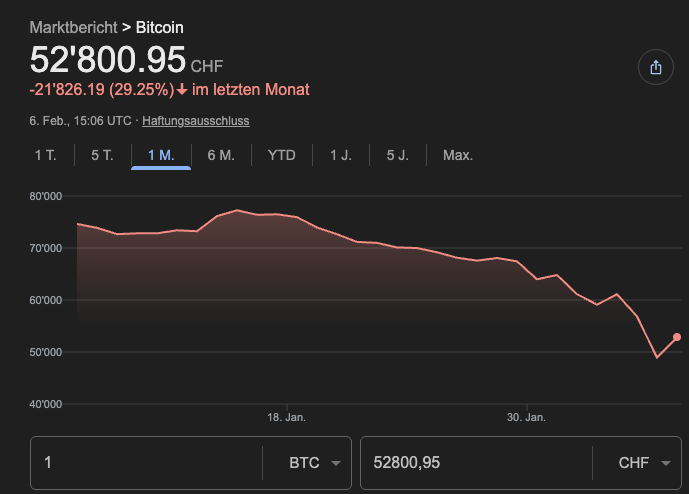The height and width of the screenshot is (494, 689).
Task: Click the share icon button
Action: pyautogui.click(x=656, y=67)
